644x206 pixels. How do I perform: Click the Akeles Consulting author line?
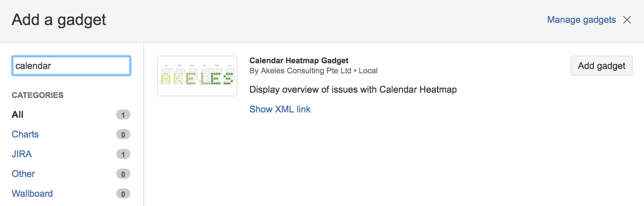pyautogui.click(x=313, y=71)
